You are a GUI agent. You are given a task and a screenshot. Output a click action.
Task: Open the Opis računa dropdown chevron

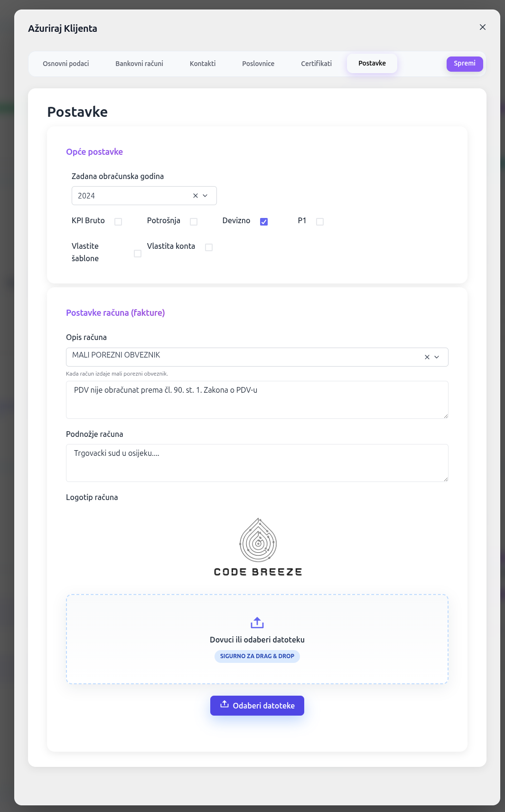pyautogui.click(x=437, y=357)
